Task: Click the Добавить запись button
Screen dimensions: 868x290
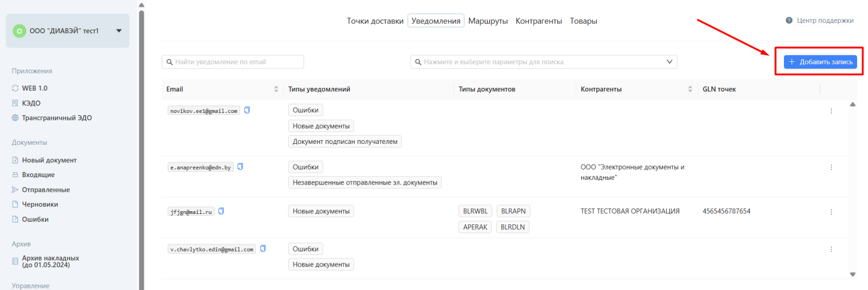Action: coord(820,62)
